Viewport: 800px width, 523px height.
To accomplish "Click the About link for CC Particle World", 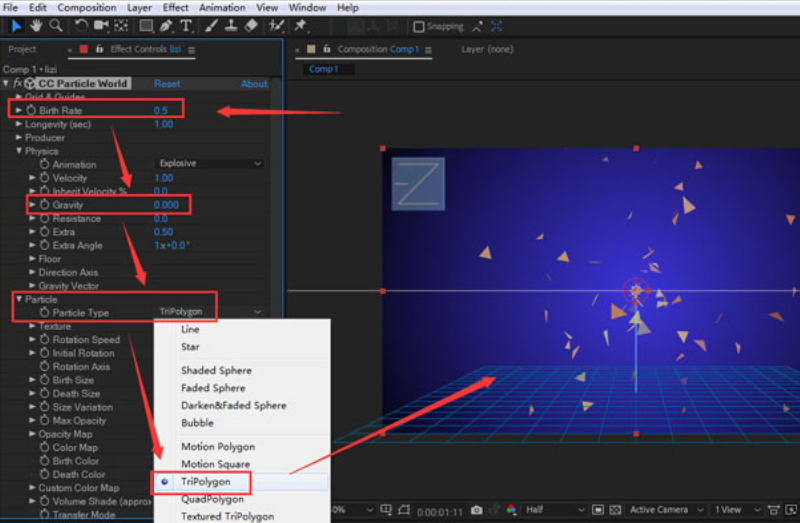I will pos(254,84).
